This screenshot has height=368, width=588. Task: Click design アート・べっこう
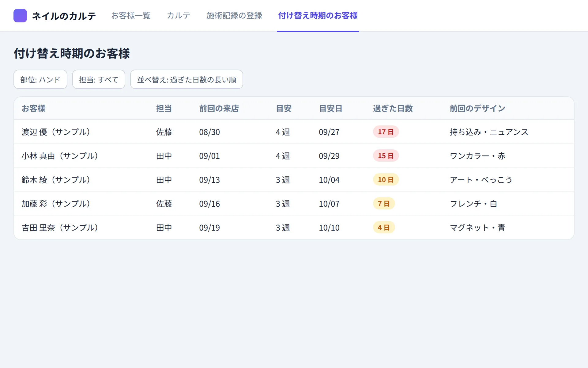pyautogui.click(x=481, y=180)
